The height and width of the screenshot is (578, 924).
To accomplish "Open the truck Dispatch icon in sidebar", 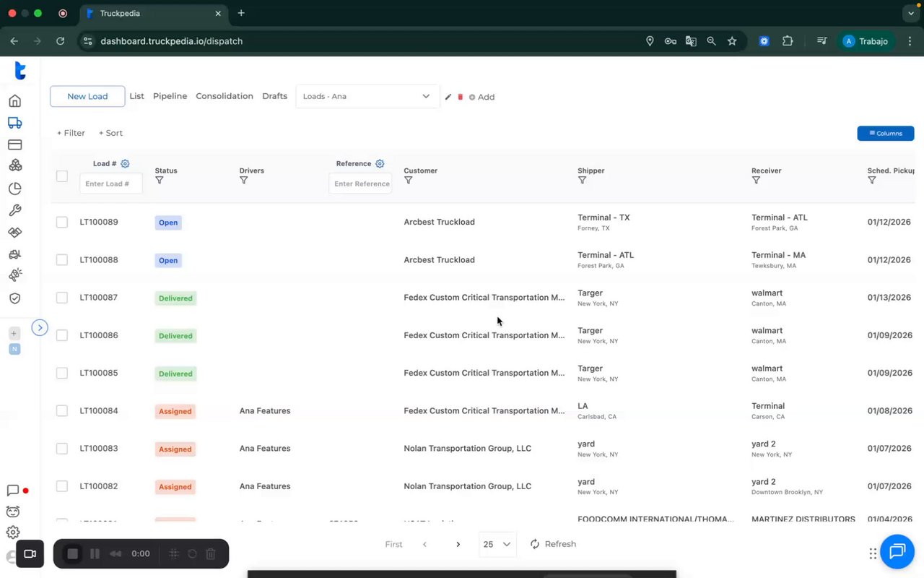I will point(14,123).
